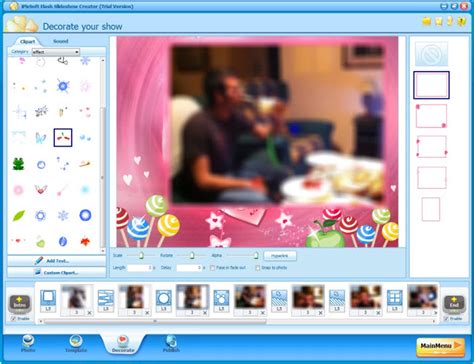Select the first slide thumbnail in timeline
The image size is (474, 364).
pyautogui.click(x=76, y=297)
